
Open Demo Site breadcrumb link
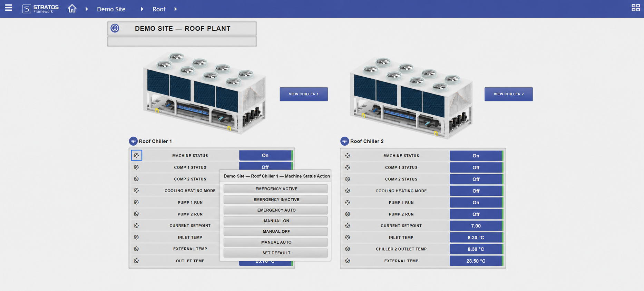click(x=111, y=9)
